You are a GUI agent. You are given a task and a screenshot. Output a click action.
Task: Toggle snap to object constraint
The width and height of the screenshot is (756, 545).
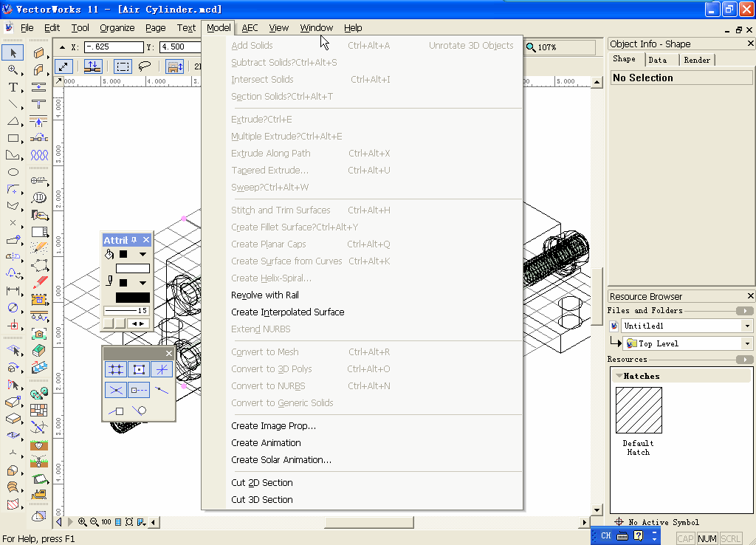click(139, 369)
